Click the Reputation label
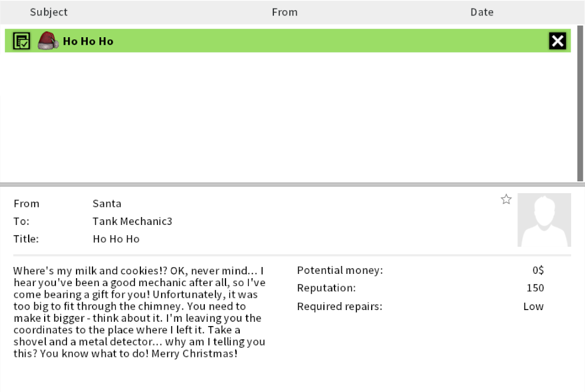Screen dimensions: 585x392 [x=327, y=288]
